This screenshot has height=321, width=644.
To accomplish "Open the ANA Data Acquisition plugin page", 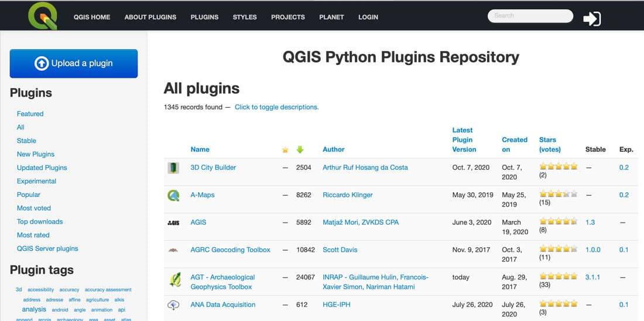I will click(x=223, y=305).
